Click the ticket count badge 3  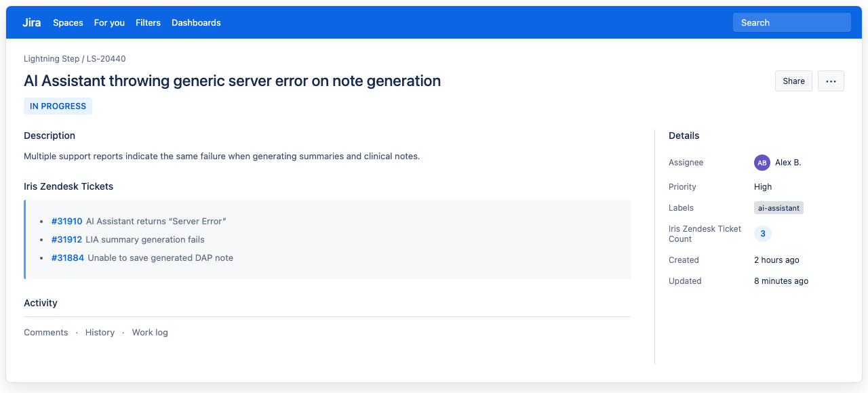(763, 234)
